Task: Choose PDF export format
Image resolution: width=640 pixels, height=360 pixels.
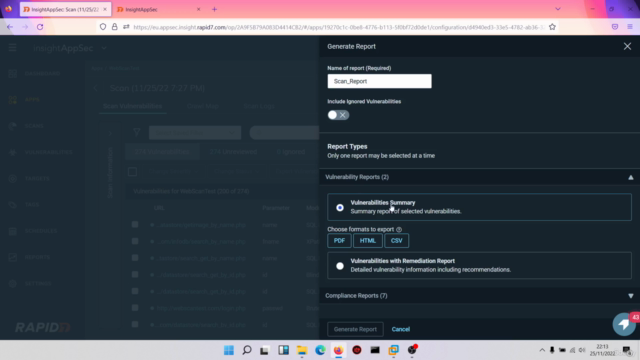Action: (x=339, y=241)
